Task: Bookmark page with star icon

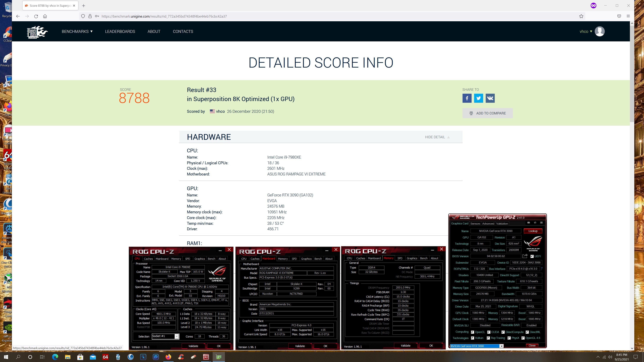Action: click(x=581, y=16)
